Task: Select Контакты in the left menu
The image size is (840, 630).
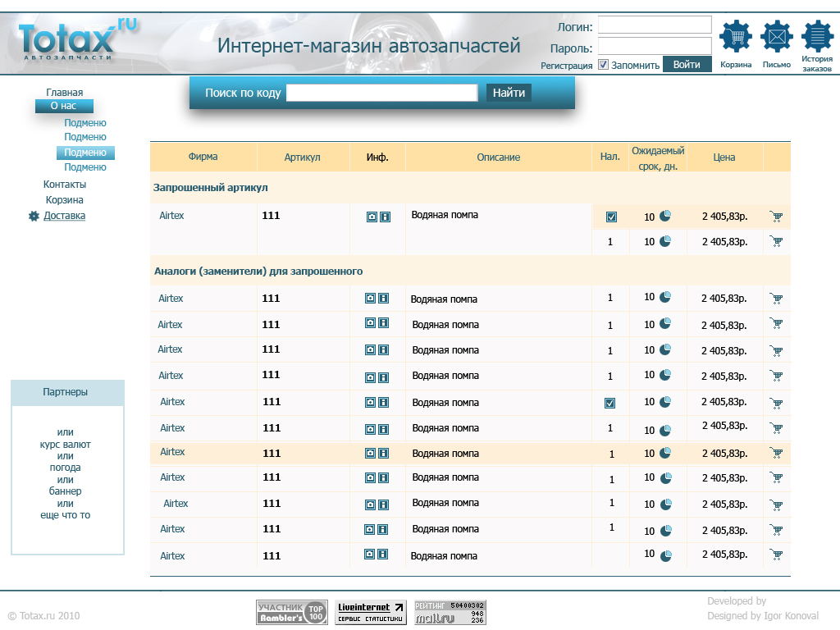Action: tap(63, 185)
